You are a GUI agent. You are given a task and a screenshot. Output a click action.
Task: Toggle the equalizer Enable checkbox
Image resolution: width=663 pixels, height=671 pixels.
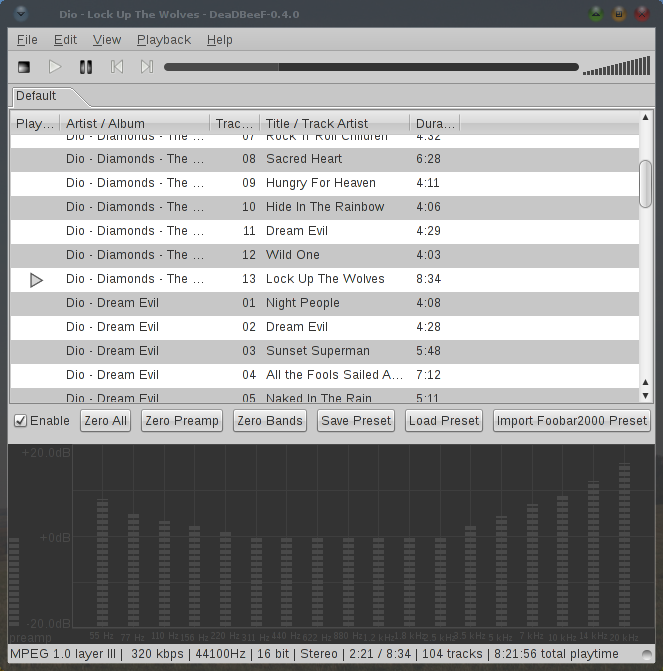(20, 421)
